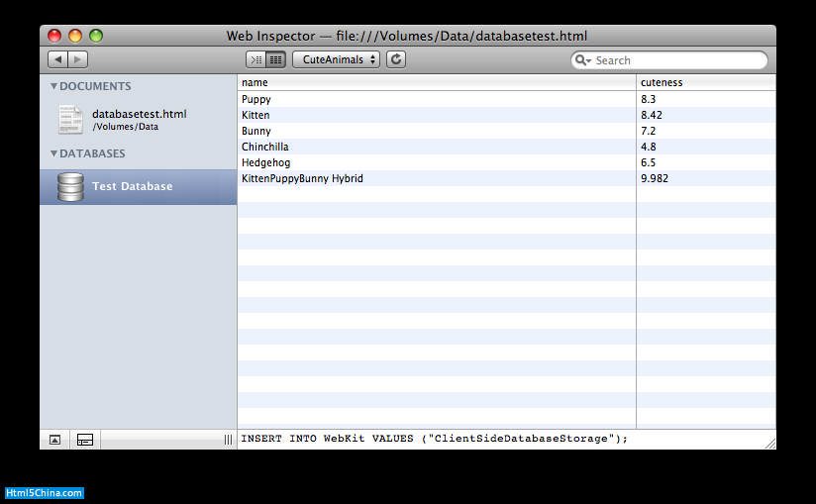
Task: Click the back navigation arrow
Action: 57,60
